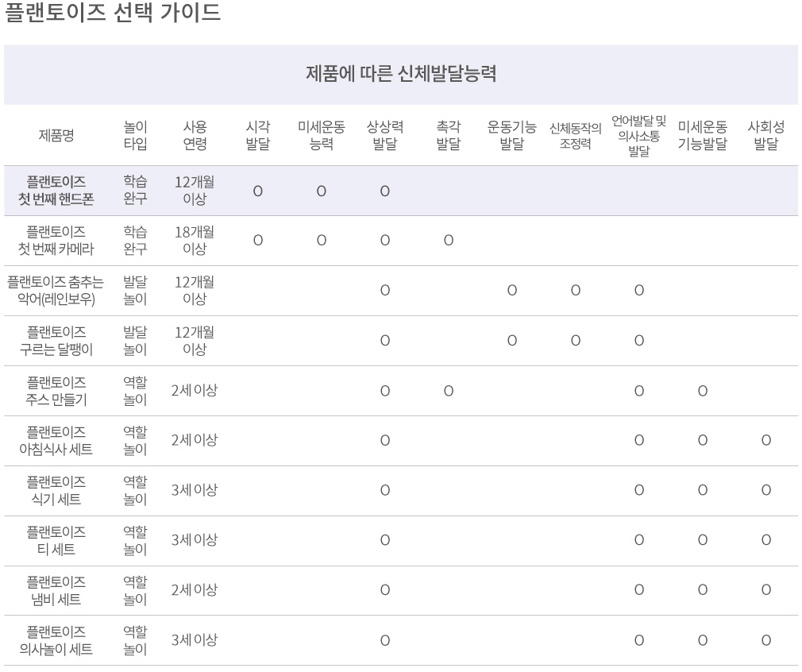Click 촉각 발달 mark for 주스 만들기
The width and height of the screenshot is (802, 672).
pos(449,391)
